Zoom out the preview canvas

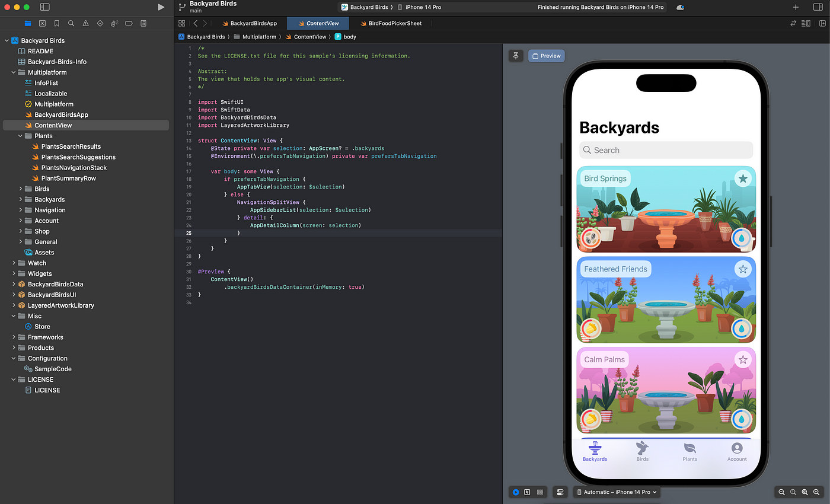click(782, 492)
